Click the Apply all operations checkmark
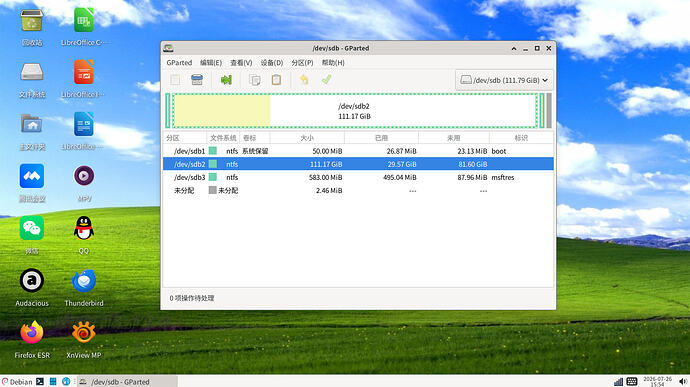 point(326,80)
